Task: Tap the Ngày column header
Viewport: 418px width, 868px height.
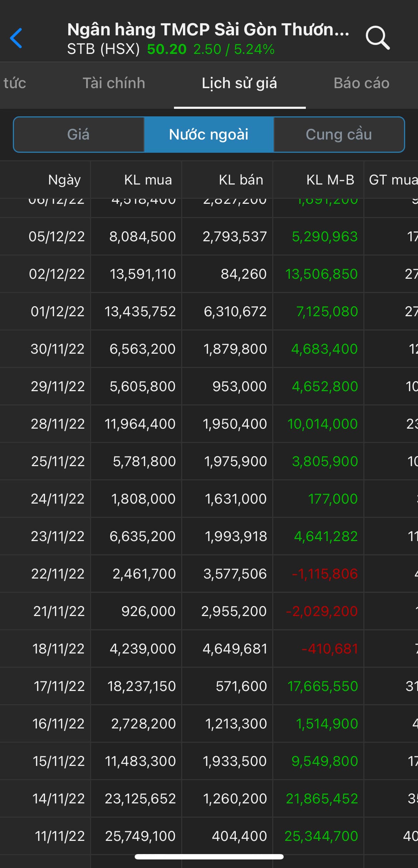Action: (x=64, y=180)
